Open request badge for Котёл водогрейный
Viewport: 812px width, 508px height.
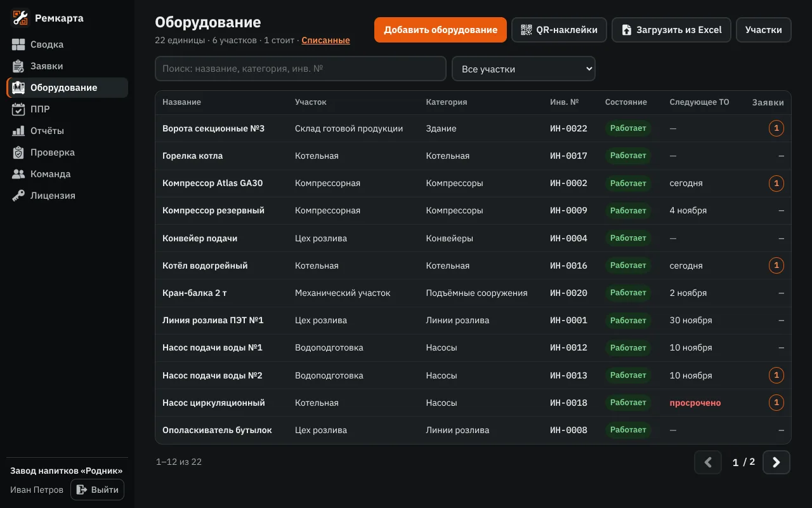[776, 265]
